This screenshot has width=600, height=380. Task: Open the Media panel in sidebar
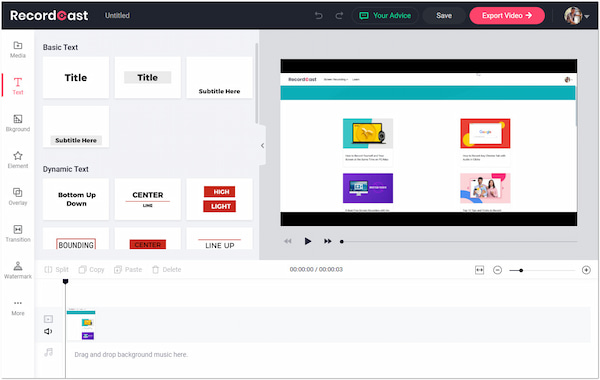[18, 49]
